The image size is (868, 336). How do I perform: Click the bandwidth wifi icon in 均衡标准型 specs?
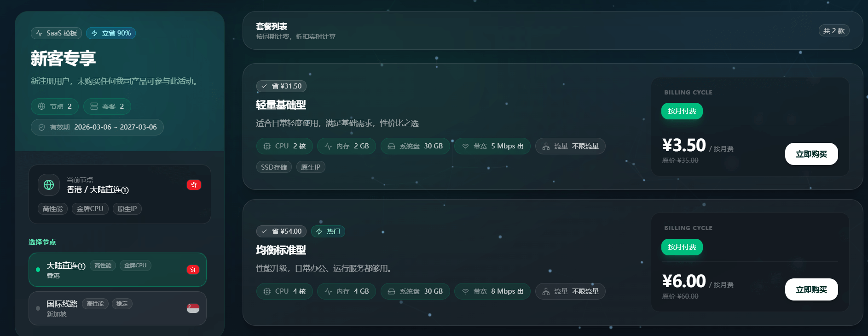(x=465, y=291)
